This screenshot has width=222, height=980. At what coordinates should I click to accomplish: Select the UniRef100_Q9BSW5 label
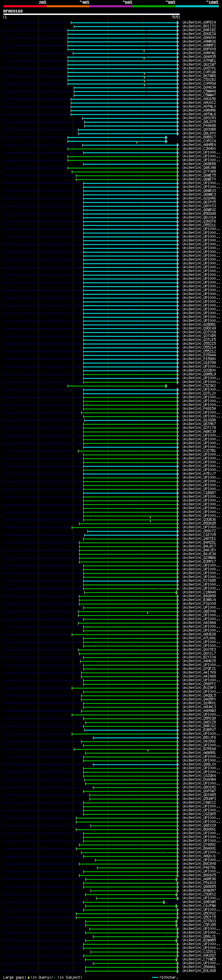coord(199,902)
